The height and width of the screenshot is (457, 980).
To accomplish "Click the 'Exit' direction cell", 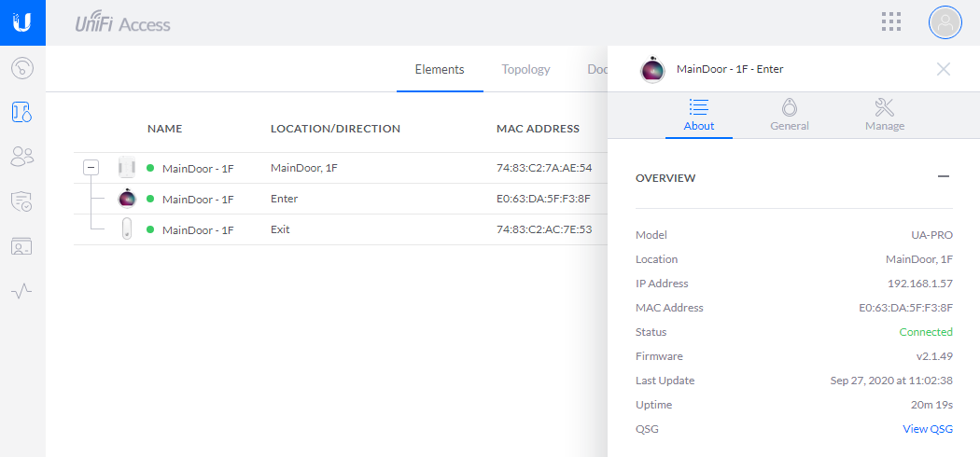I will click(x=280, y=229).
